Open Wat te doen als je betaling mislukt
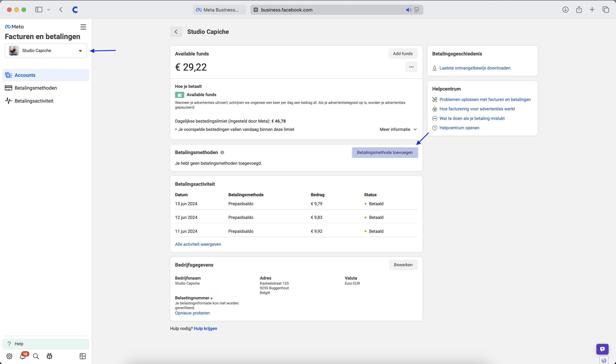616x364 pixels. tap(472, 118)
